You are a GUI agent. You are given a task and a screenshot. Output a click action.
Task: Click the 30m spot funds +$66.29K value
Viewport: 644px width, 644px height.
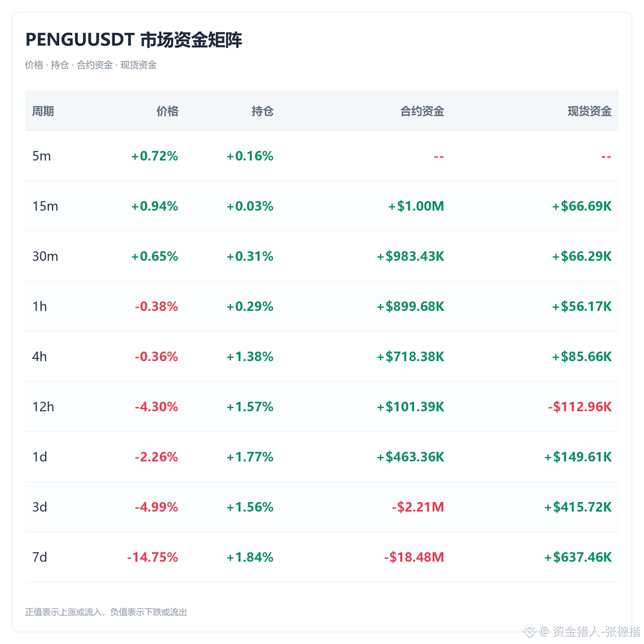pos(582,256)
